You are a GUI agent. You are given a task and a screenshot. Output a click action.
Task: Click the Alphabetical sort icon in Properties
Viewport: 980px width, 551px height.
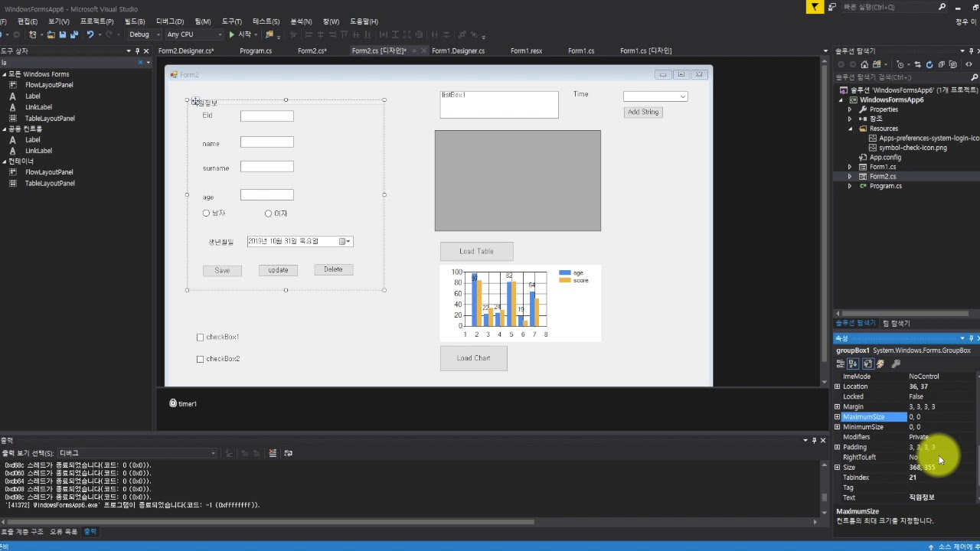click(x=853, y=364)
